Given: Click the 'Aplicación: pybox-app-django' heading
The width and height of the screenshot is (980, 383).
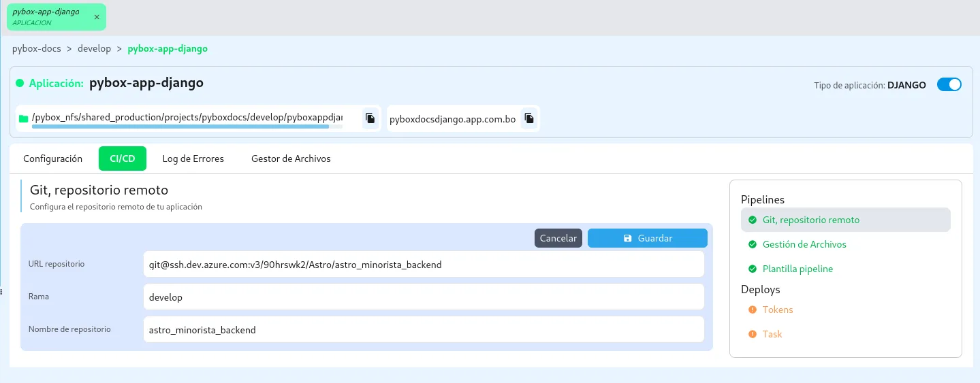Looking at the screenshot, I should (x=116, y=83).
